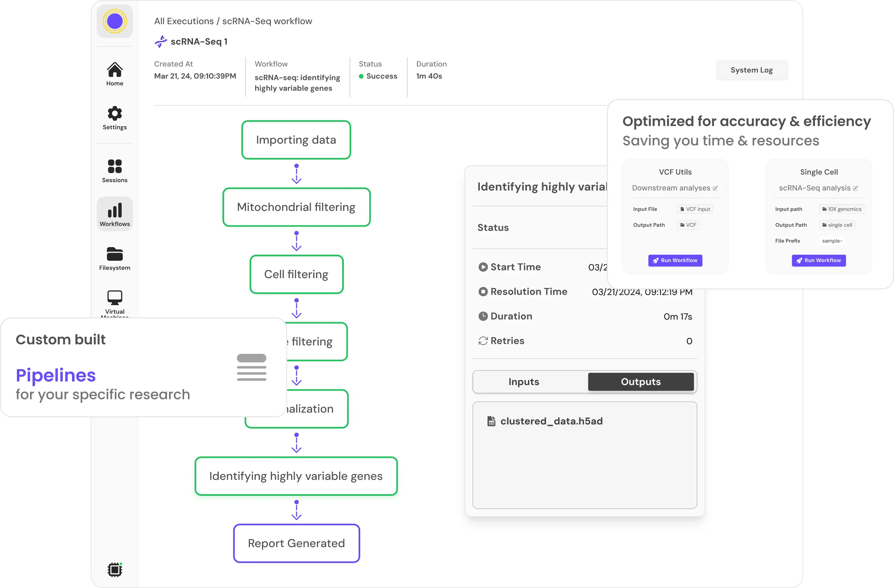Open the clustered_data.h5ad output file
Image resolution: width=894 pixels, height=588 pixels.
[x=551, y=421]
